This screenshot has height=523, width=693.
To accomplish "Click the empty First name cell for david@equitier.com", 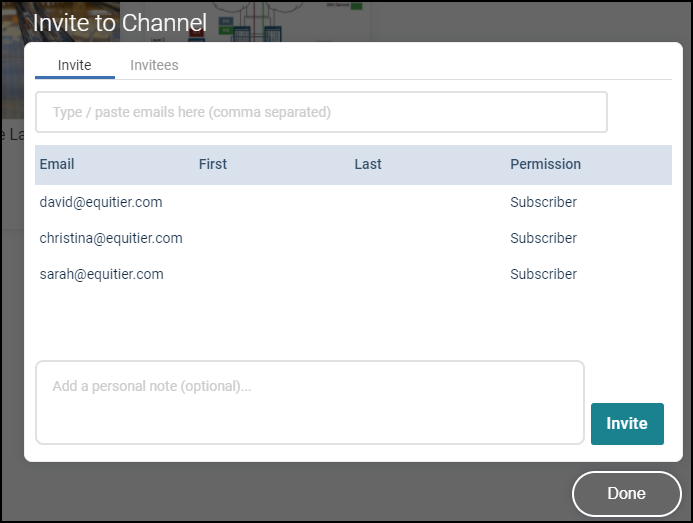I will pyautogui.click(x=270, y=202).
